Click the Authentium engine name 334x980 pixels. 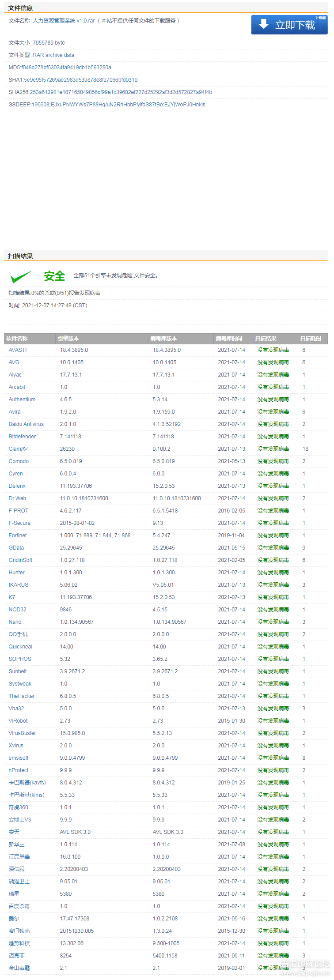pos(22,400)
